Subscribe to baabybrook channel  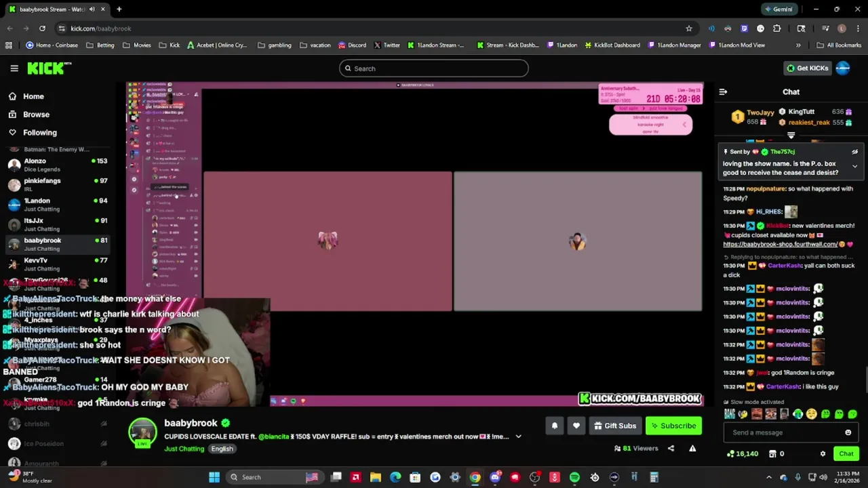(673, 426)
